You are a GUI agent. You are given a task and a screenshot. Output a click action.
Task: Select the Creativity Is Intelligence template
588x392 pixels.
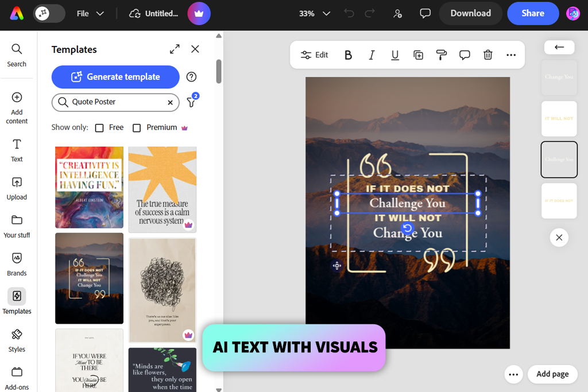tap(89, 187)
